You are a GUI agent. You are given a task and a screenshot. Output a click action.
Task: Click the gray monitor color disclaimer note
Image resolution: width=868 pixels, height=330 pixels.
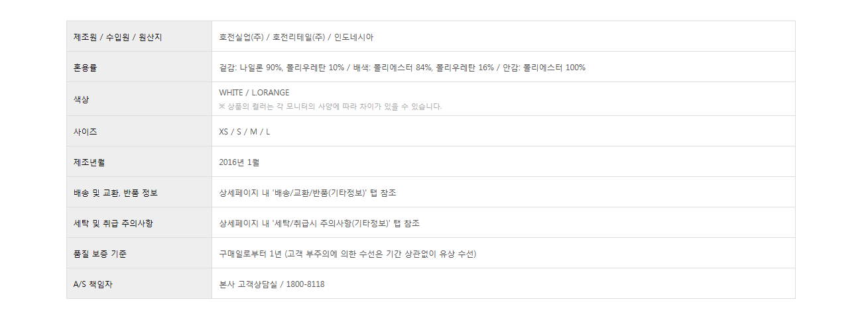pos(330,107)
